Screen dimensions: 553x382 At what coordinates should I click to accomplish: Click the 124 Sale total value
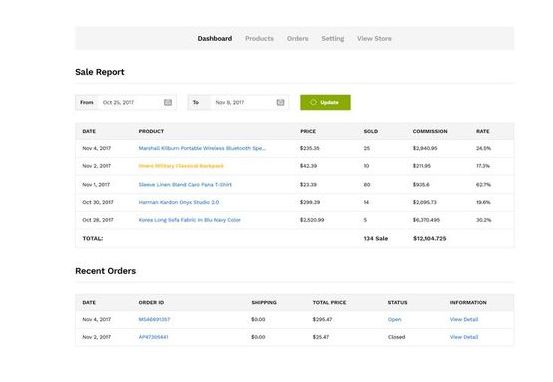point(376,238)
